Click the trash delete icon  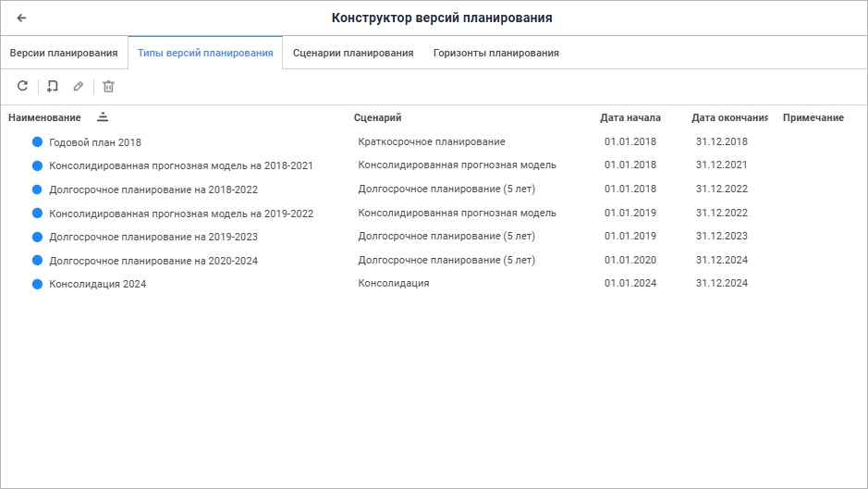click(x=108, y=86)
